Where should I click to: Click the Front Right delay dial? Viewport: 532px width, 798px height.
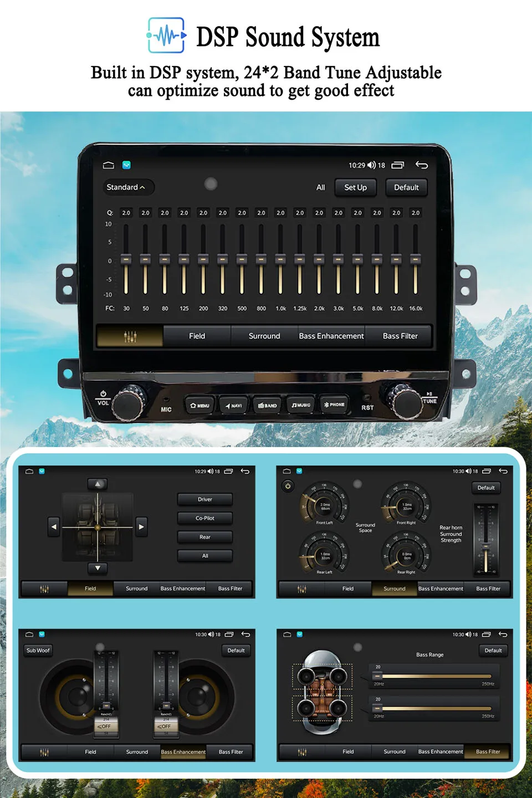tap(406, 504)
